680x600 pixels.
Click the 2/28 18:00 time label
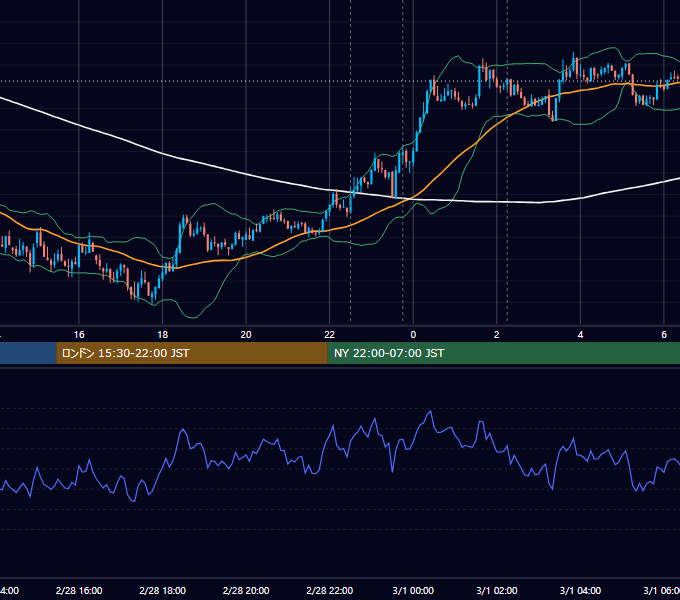pos(163,590)
